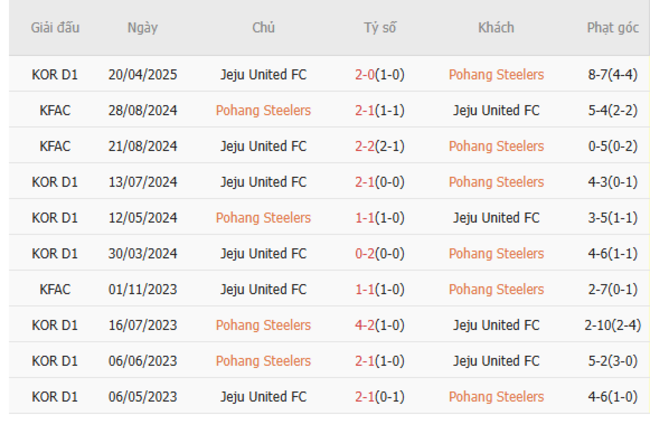
Task: Click the "Giải đấu" column header
Action: [x=56, y=28]
